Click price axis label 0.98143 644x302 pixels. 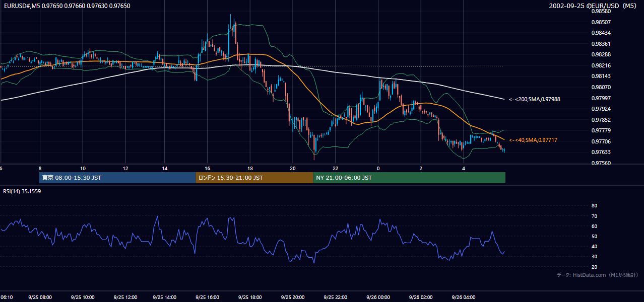pos(601,76)
